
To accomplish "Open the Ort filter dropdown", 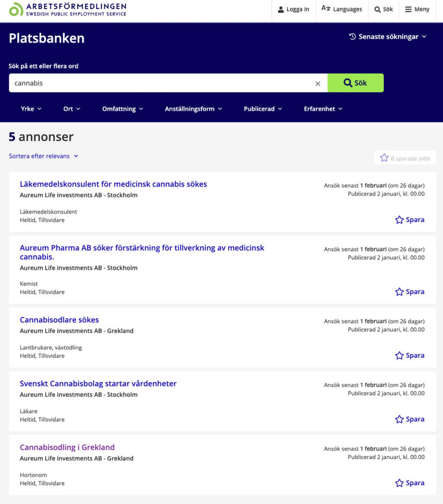I will click(x=72, y=109).
